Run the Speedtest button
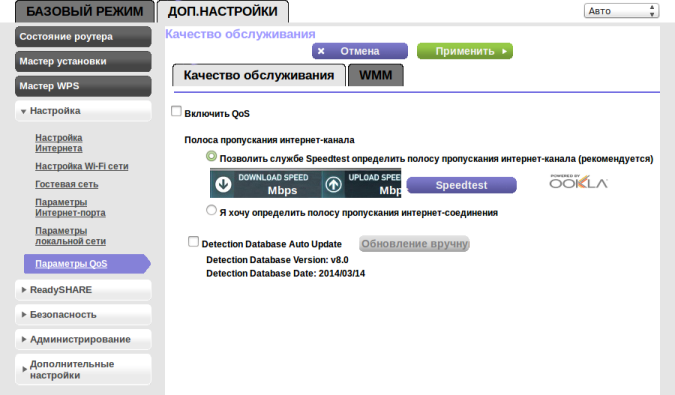675x395 pixels. [461, 185]
